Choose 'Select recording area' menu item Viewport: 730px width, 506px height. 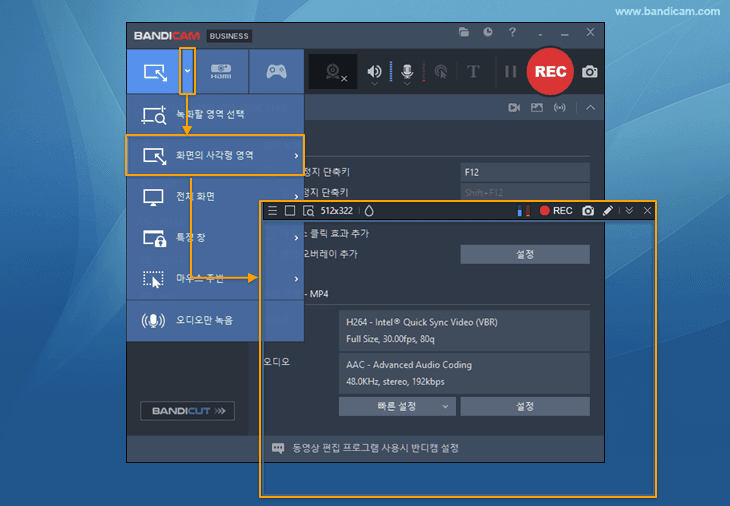[x=216, y=115]
